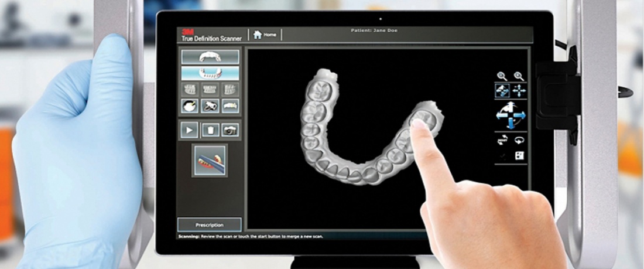
Task: Delete the scan with the trash icon
Action: pyautogui.click(x=210, y=130)
